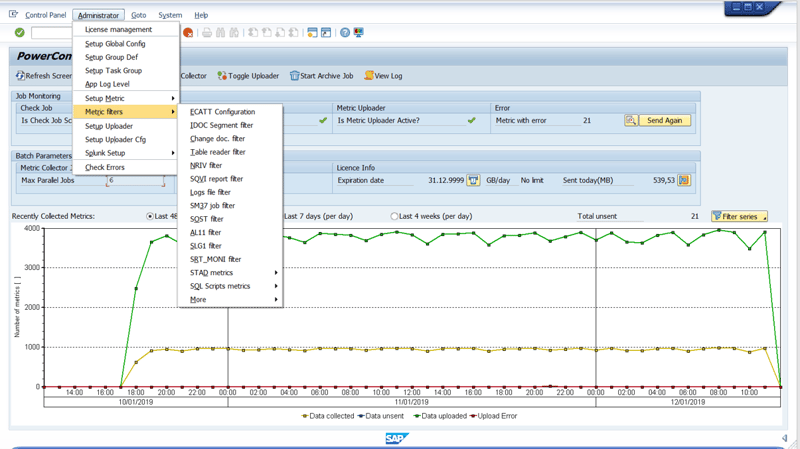Open the System menu
The height and width of the screenshot is (449, 800).
(170, 15)
